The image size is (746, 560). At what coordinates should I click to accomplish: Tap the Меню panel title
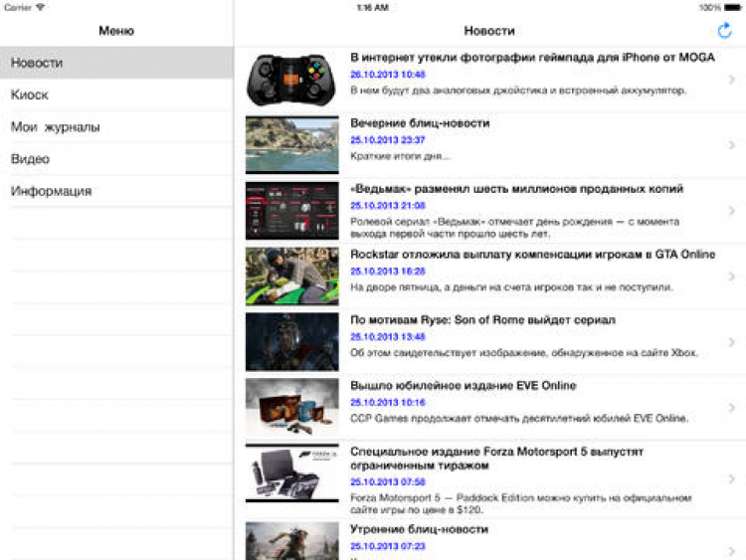(x=116, y=31)
